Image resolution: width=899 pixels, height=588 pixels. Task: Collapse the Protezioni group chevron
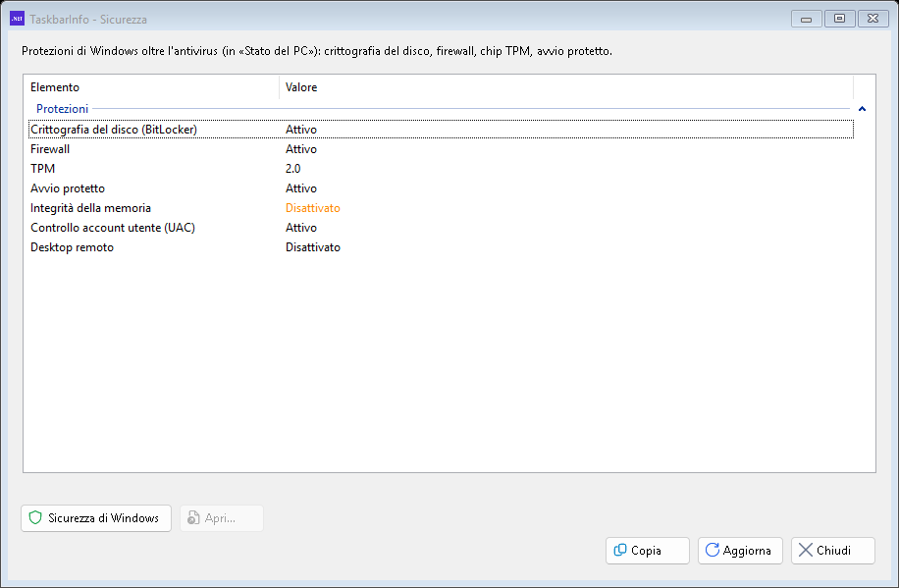pyautogui.click(x=862, y=108)
